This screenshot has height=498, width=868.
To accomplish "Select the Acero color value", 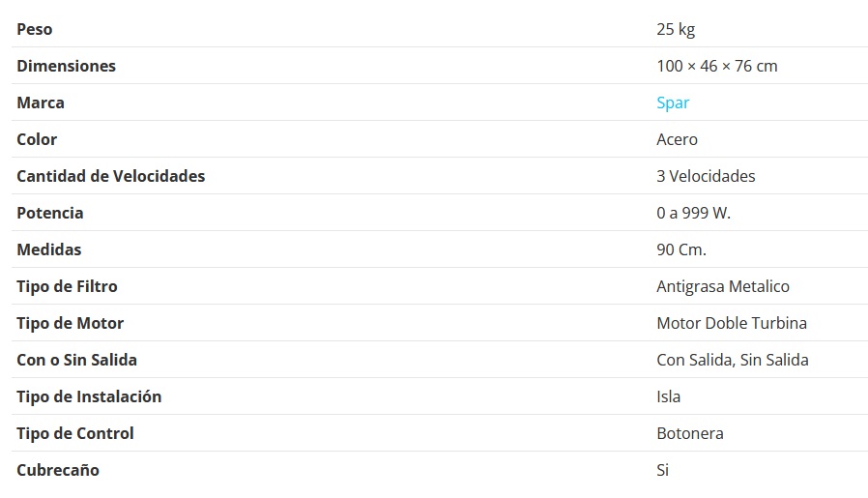I will (677, 139).
